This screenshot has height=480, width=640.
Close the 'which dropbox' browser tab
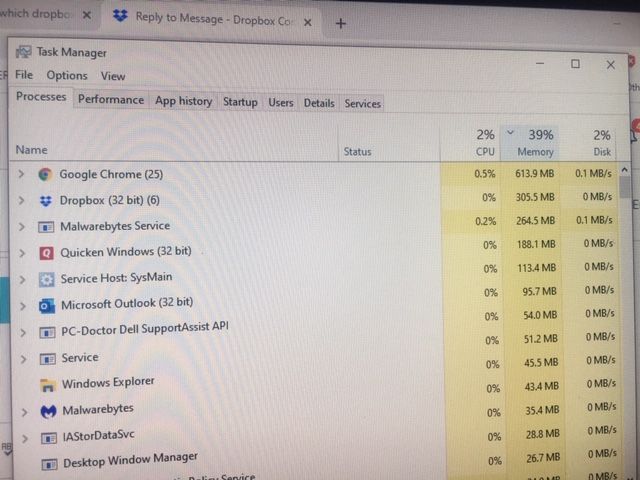click(x=87, y=16)
